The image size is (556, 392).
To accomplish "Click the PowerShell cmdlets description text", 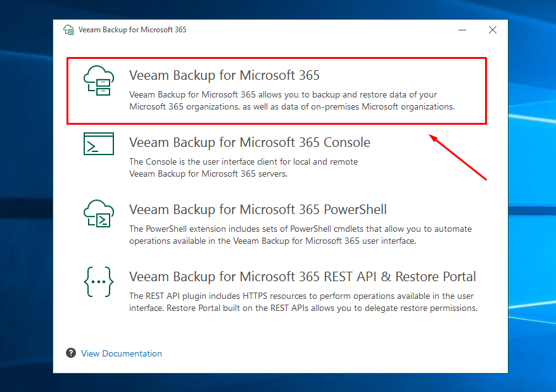I will click(300, 235).
